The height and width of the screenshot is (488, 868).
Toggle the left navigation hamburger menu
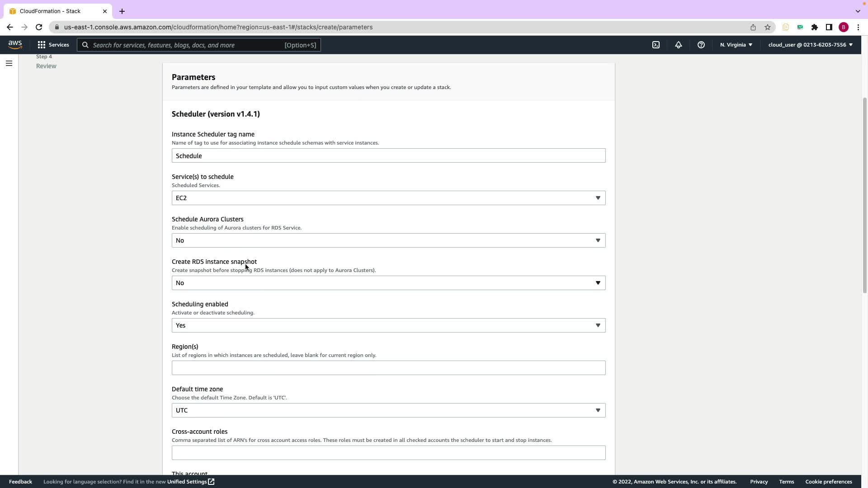[9, 63]
